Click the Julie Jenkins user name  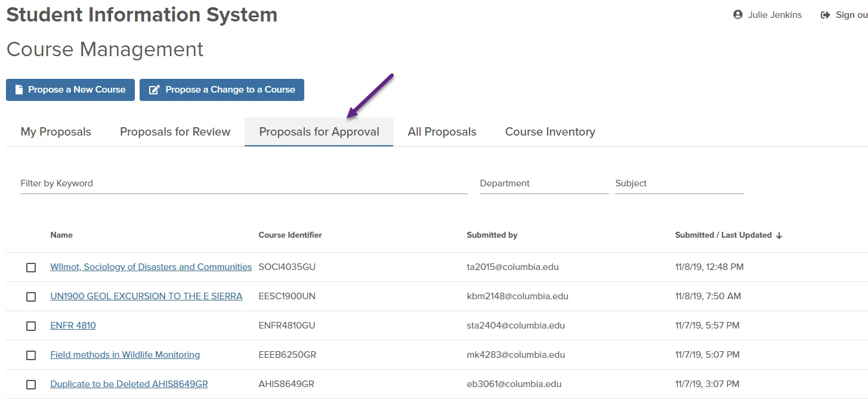(775, 15)
